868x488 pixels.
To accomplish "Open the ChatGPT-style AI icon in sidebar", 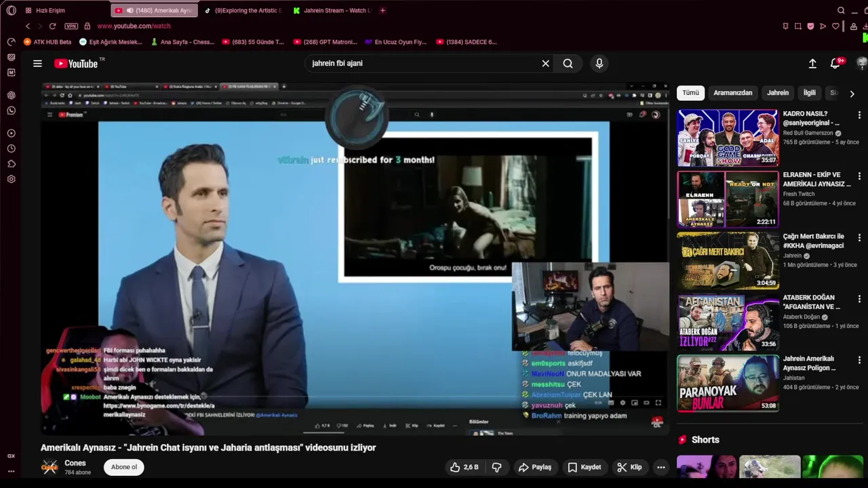I will (x=11, y=95).
